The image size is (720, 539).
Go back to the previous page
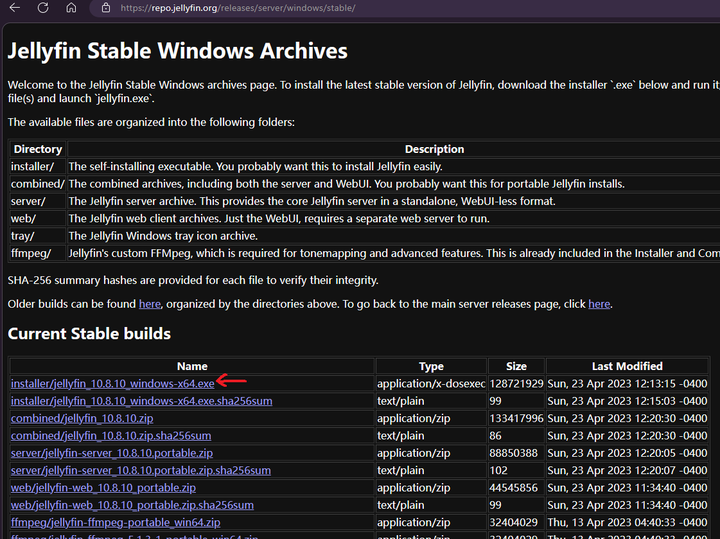pos(15,8)
